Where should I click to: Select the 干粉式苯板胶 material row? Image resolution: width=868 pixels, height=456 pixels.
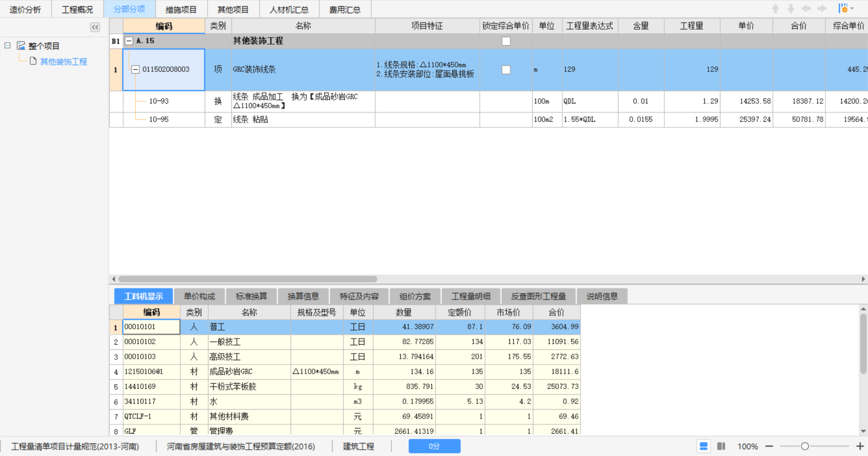tap(345, 386)
